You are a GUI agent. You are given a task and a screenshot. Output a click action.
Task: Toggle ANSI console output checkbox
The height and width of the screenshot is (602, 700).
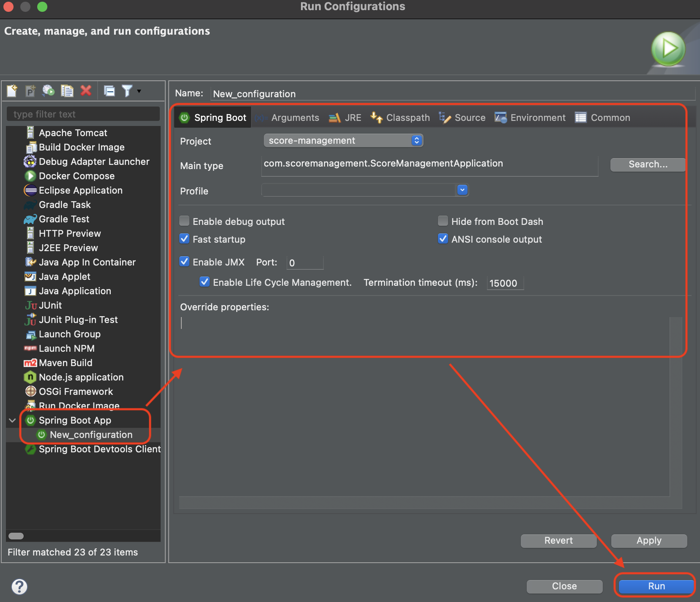443,239
